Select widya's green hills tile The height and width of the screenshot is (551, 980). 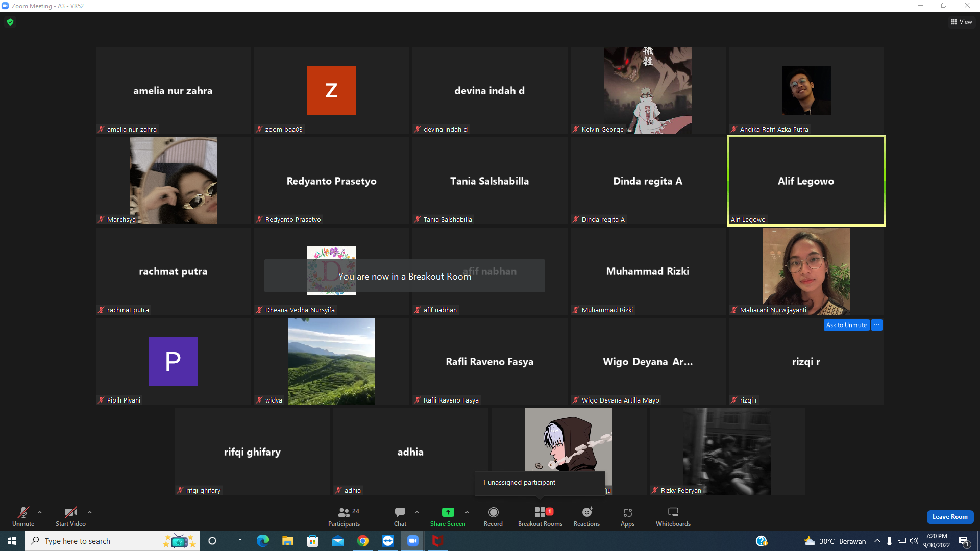[332, 361]
